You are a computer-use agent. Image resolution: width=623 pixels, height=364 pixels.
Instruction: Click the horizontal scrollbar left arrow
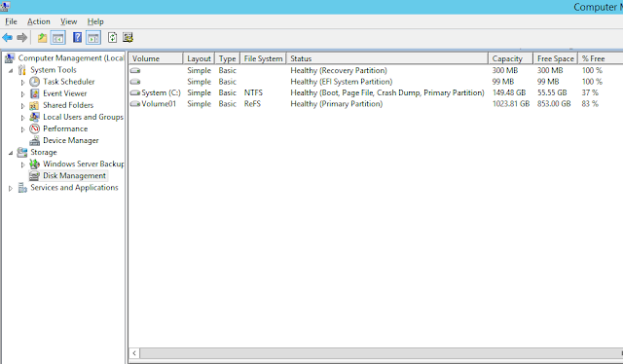134,353
